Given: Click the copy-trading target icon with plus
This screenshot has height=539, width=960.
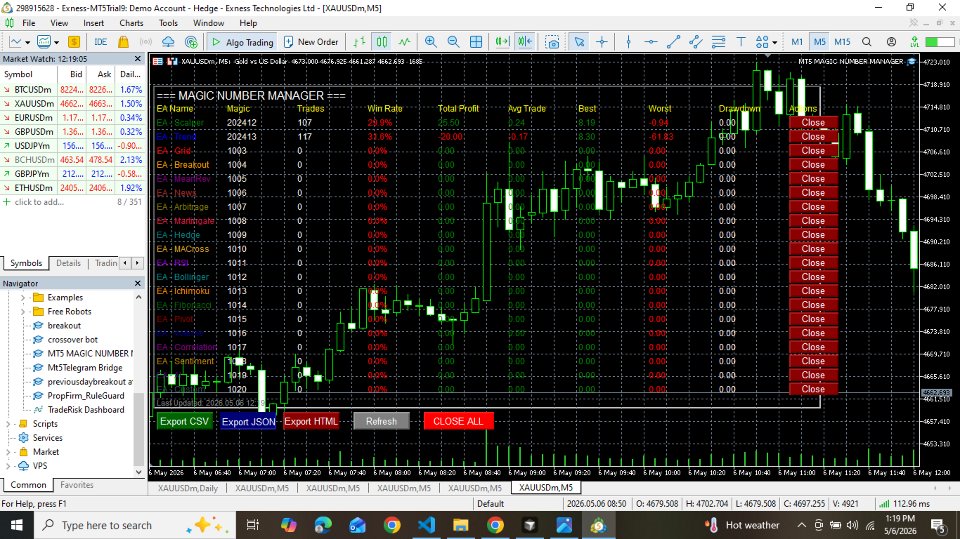Looking at the screenshot, I should [x=191, y=42].
